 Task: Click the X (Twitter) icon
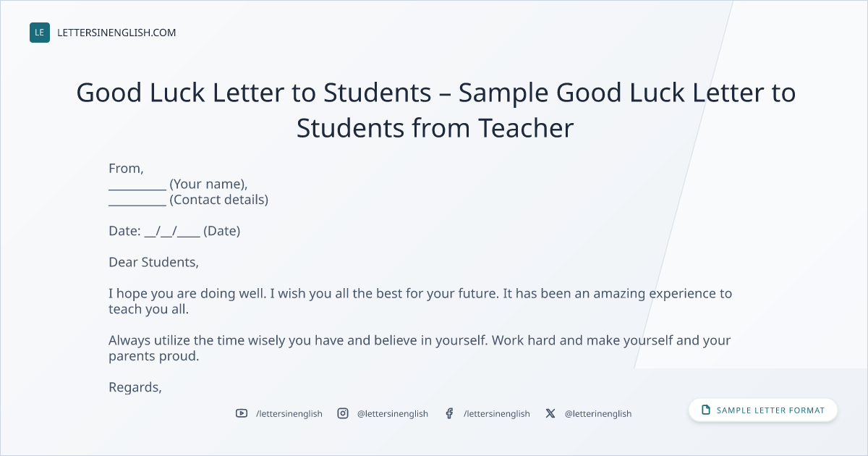[x=550, y=413]
